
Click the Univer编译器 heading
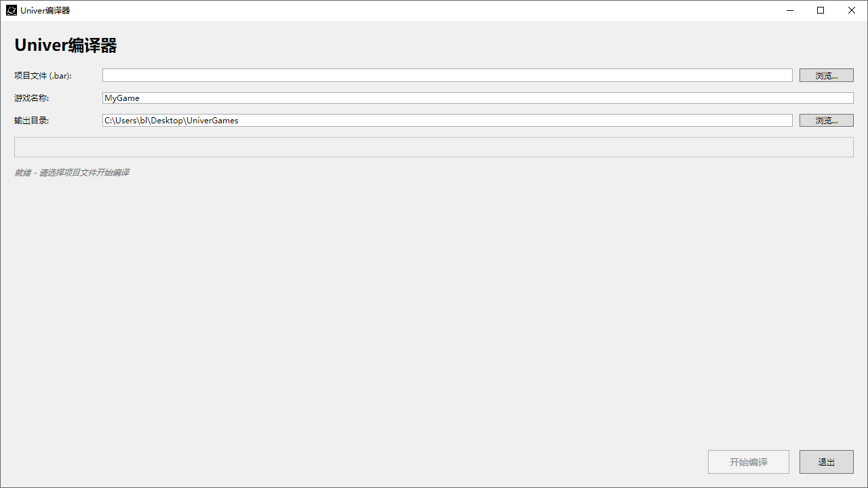(x=66, y=45)
